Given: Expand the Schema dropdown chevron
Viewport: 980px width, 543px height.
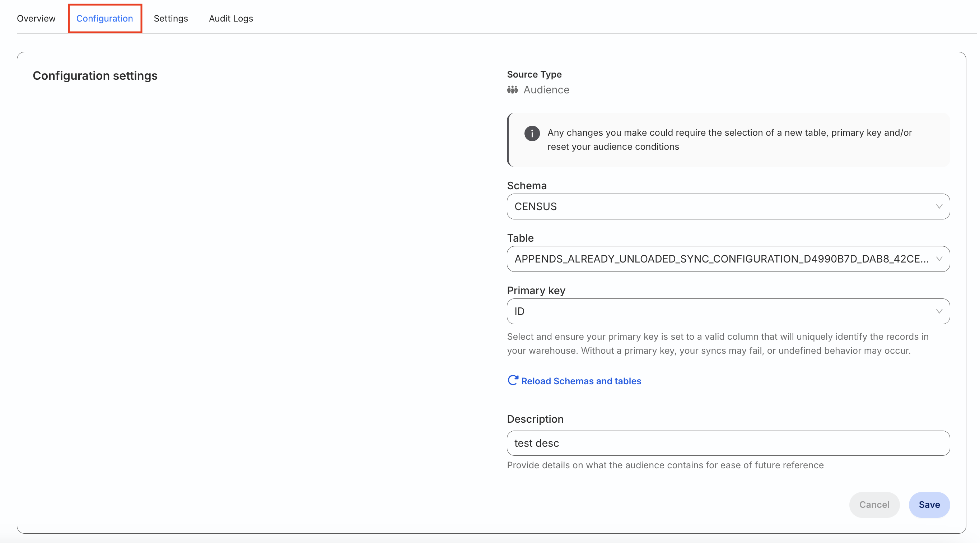Looking at the screenshot, I should tap(939, 206).
